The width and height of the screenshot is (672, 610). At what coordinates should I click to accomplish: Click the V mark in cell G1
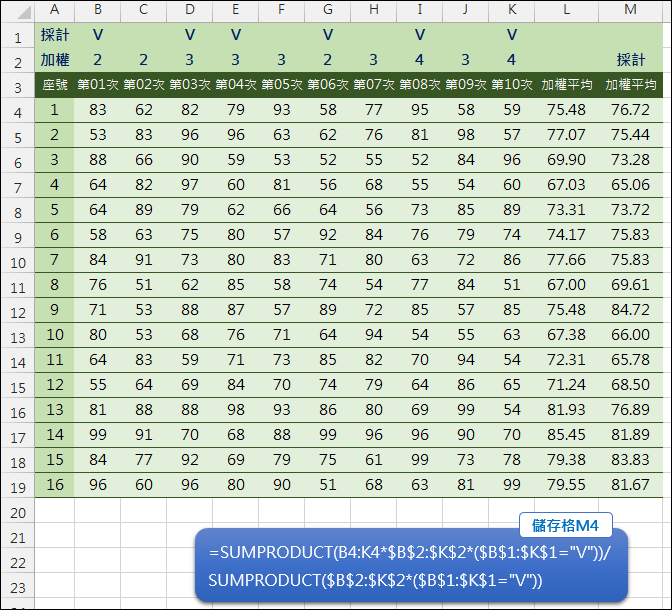[328, 35]
